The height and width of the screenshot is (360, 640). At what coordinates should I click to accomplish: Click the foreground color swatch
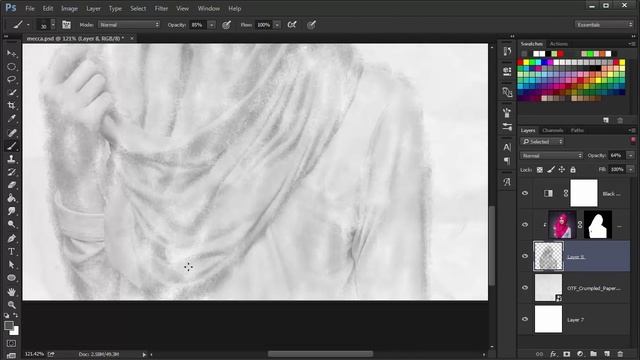(9, 325)
